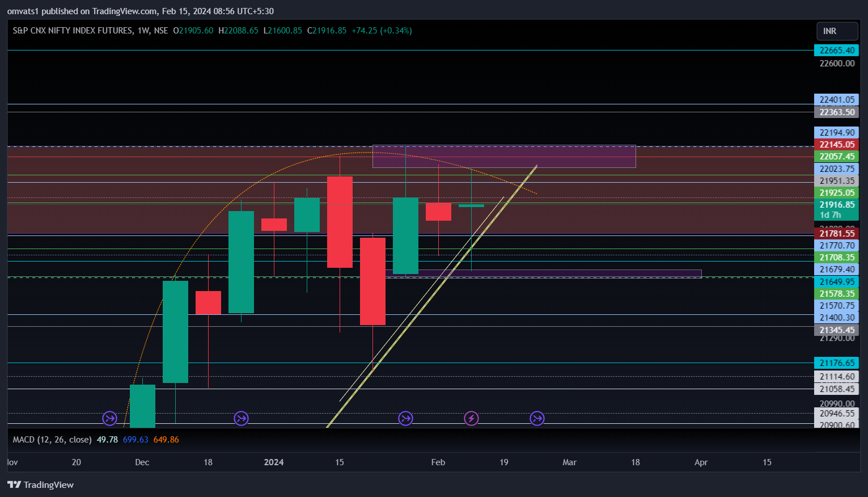The width and height of the screenshot is (868, 497).
Task: Click the S&P CNX NIFTY INDEX FUTURES title
Action: (73, 31)
